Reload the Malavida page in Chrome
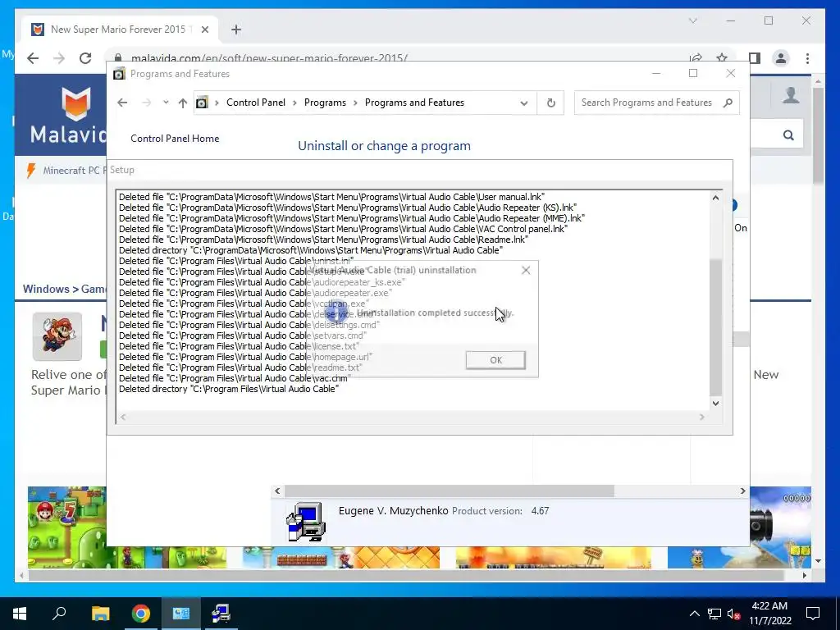Screen dimensions: 840x630 point(85,58)
